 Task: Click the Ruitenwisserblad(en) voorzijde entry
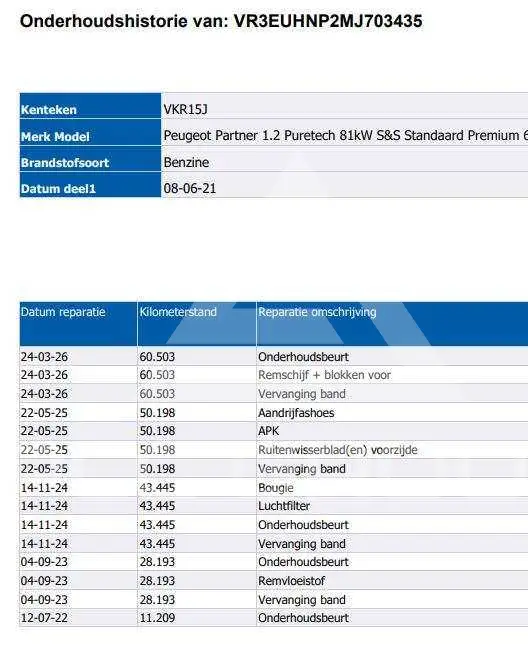click(x=338, y=450)
